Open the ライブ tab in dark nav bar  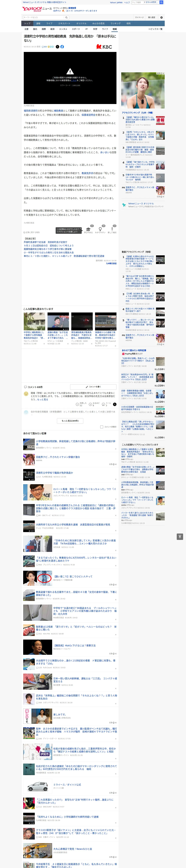pyautogui.click(x=49, y=24)
